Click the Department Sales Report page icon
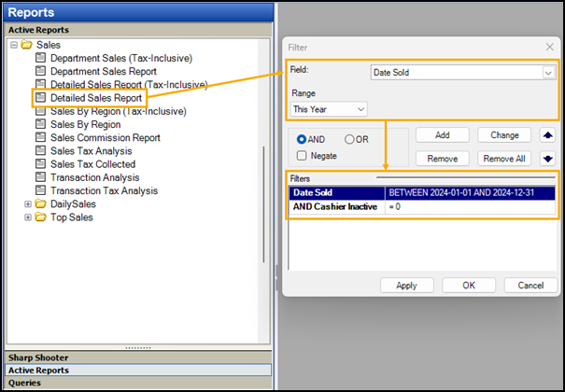Viewport: 565px width, 392px height. click(x=41, y=71)
